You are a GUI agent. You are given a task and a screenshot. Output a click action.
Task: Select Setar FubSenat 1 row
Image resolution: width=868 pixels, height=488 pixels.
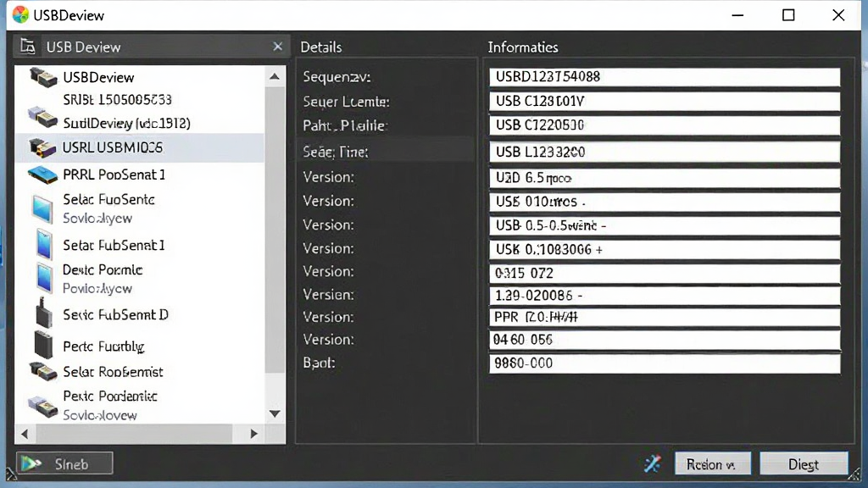(x=140, y=245)
